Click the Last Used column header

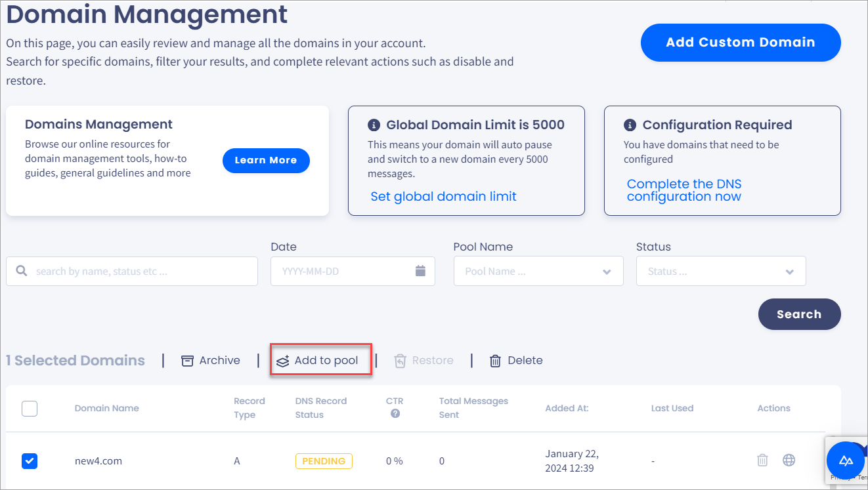[x=672, y=408]
